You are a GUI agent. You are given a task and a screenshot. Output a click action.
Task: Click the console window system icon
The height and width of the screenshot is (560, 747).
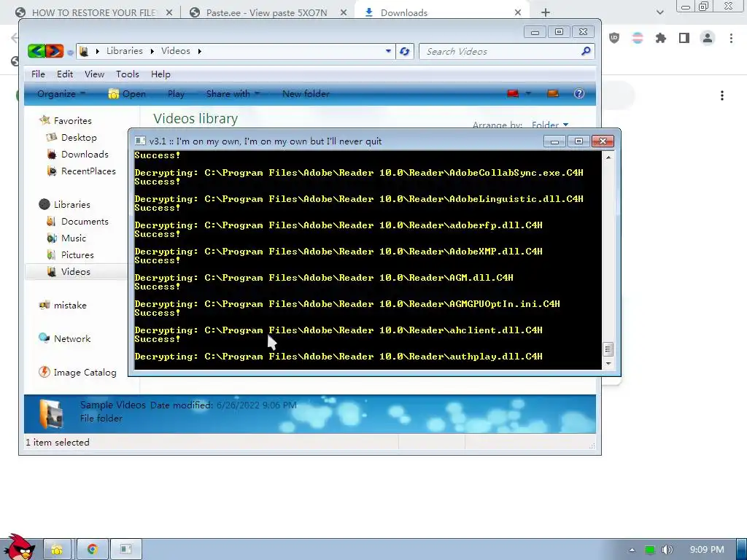click(139, 141)
